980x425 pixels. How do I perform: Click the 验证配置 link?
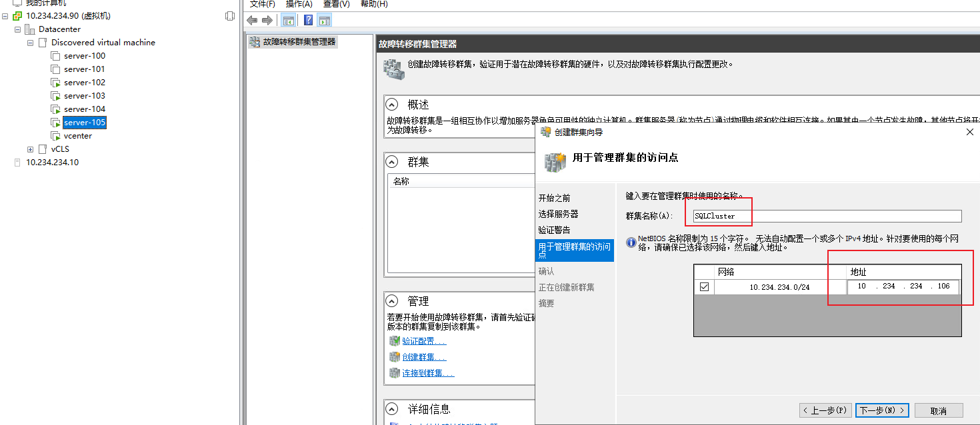(x=424, y=341)
